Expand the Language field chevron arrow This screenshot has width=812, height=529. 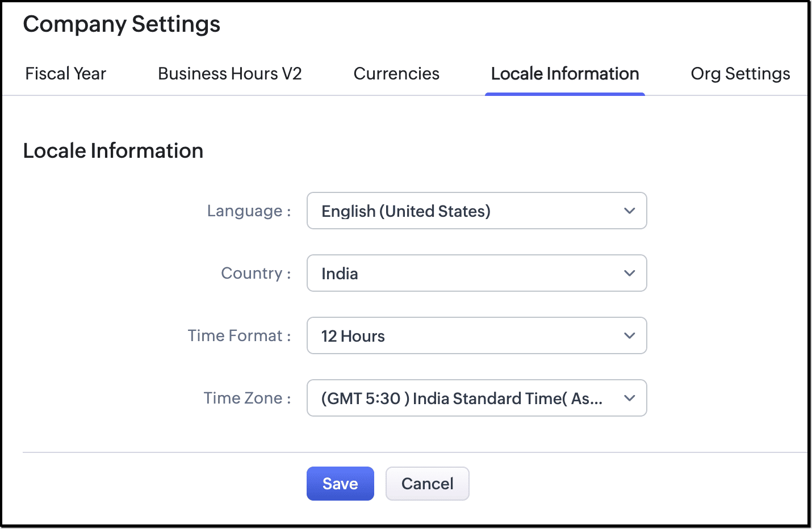(629, 211)
